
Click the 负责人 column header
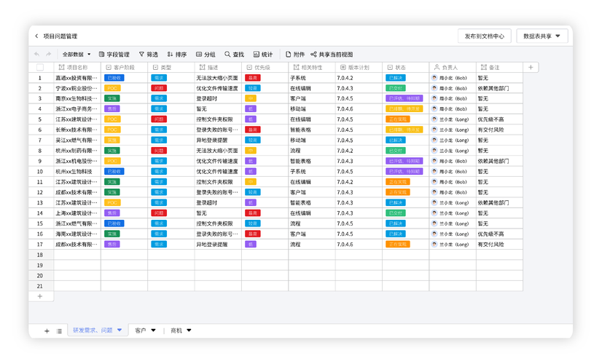pos(453,67)
